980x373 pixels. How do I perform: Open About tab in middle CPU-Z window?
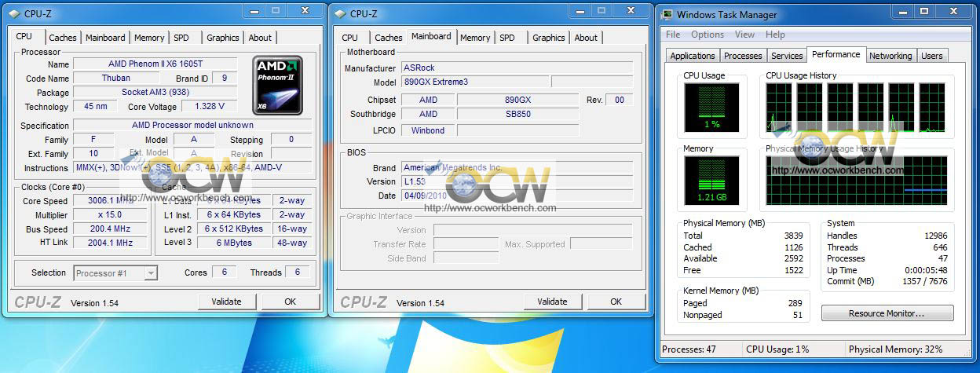[x=586, y=38]
